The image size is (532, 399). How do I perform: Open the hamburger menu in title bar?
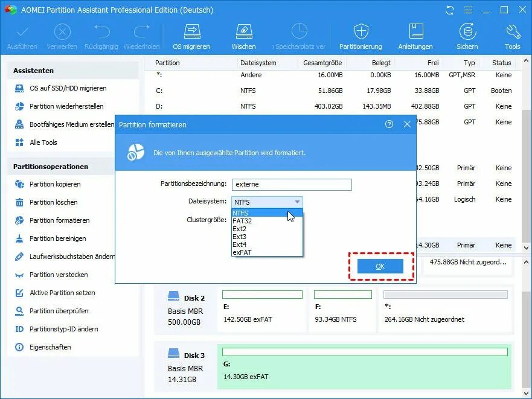[x=468, y=10]
